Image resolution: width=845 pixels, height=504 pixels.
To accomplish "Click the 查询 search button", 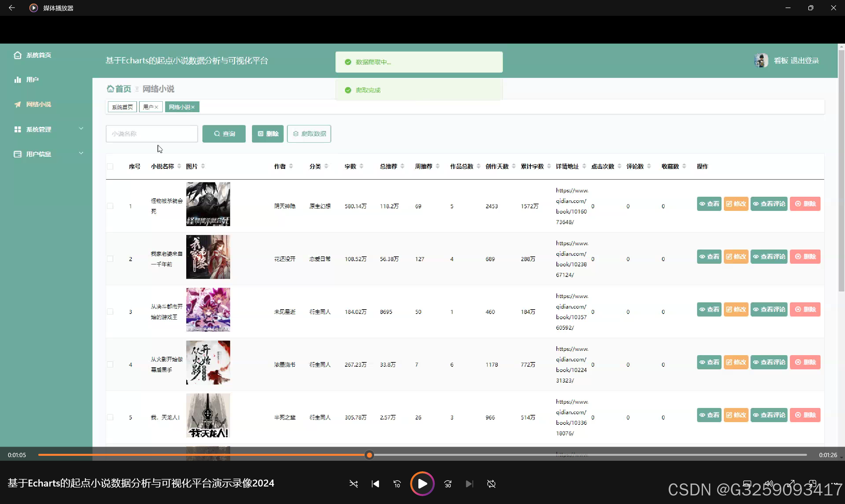I will [x=224, y=134].
